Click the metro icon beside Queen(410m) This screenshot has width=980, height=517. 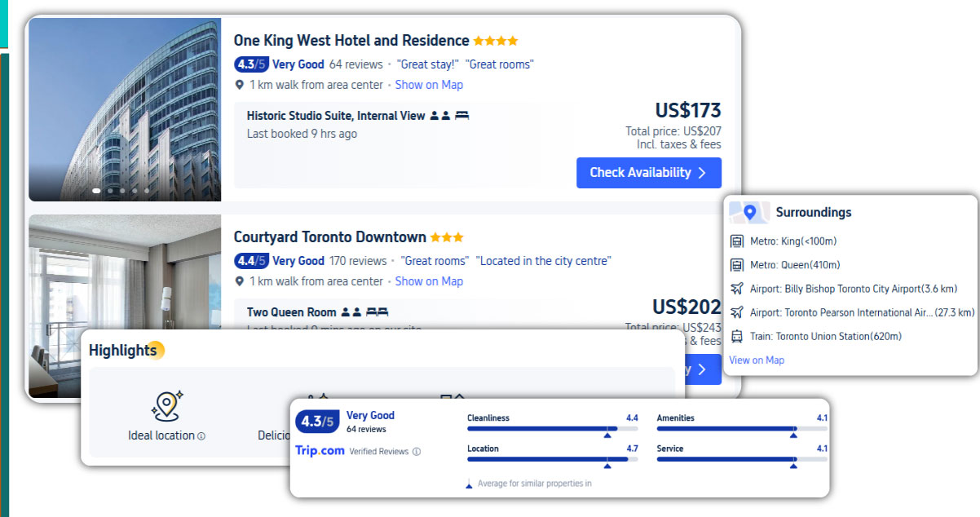point(737,263)
